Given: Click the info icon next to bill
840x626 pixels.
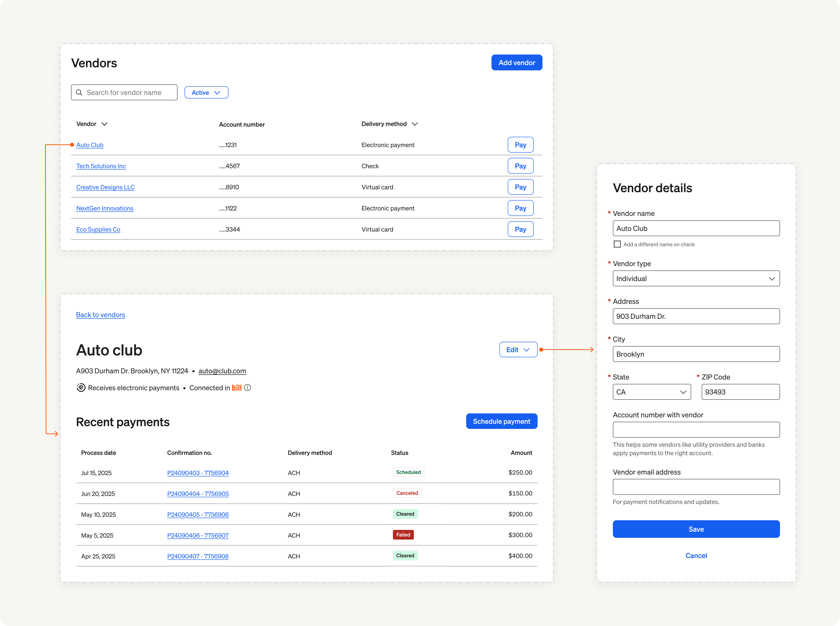Looking at the screenshot, I should [247, 388].
